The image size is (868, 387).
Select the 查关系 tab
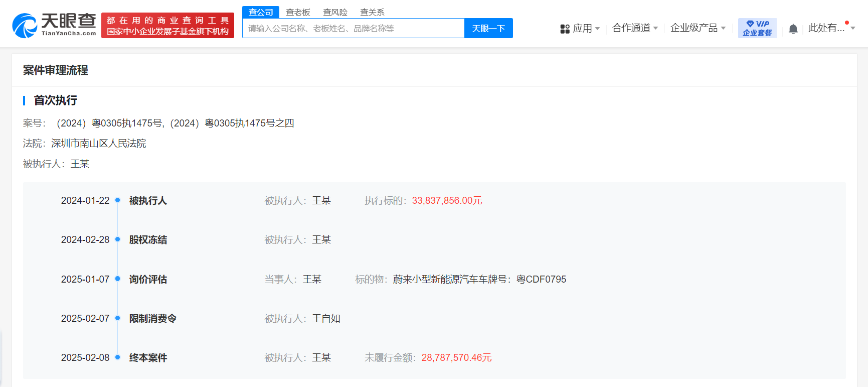[372, 12]
